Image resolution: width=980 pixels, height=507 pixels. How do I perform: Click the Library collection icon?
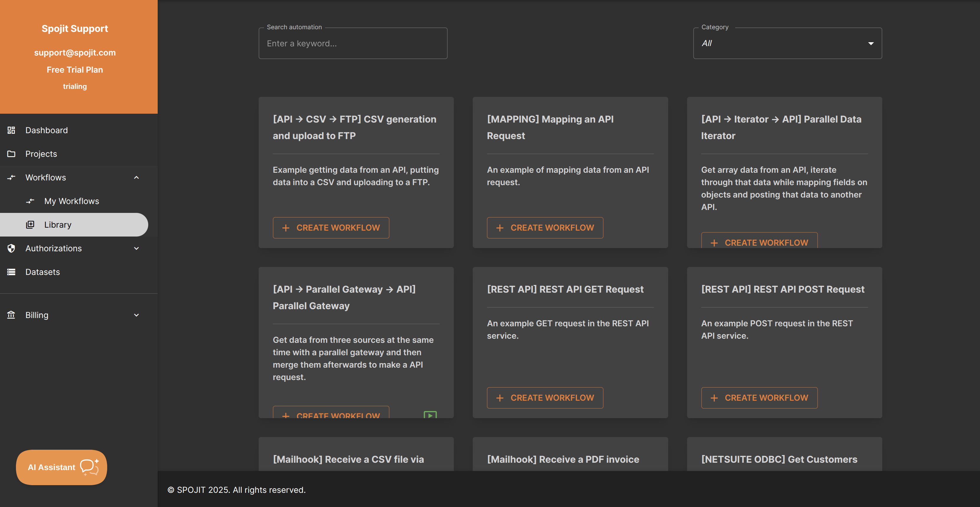(x=30, y=224)
